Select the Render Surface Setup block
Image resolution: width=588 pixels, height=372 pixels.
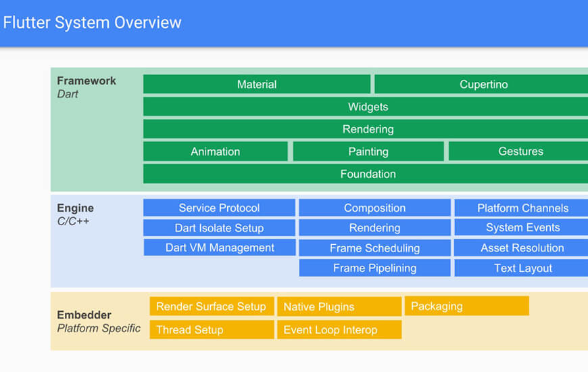212,306
